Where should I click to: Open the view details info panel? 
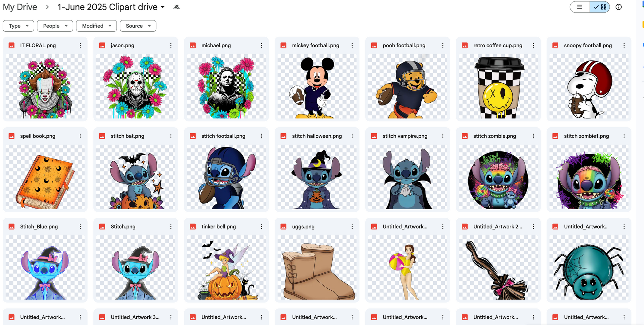tap(619, 7)
